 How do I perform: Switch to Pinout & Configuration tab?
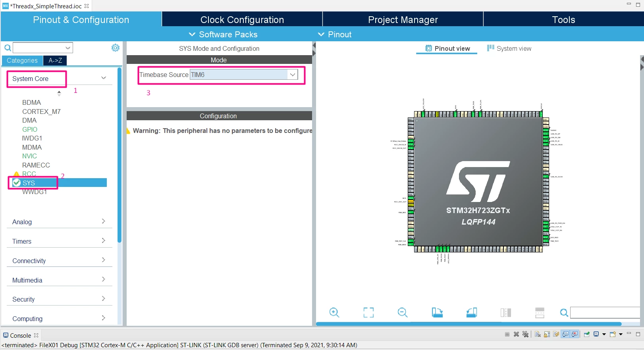pyautogui.click(x=81, y=19)
